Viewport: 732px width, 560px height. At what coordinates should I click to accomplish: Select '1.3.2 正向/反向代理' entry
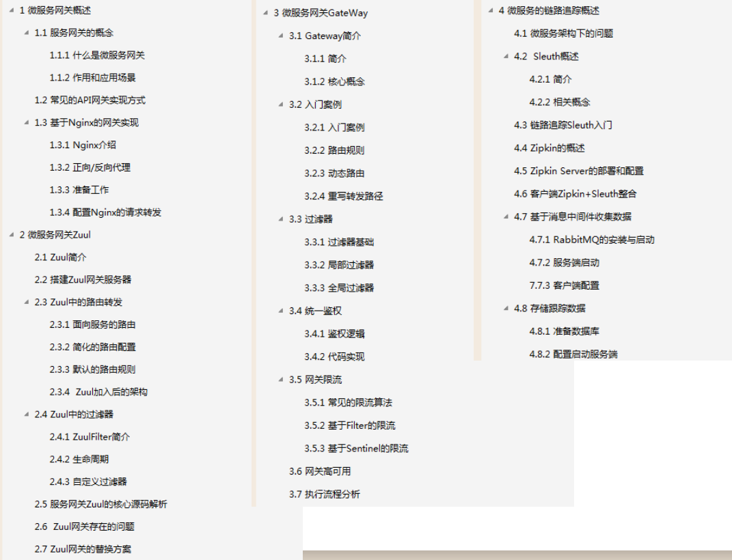90,167
